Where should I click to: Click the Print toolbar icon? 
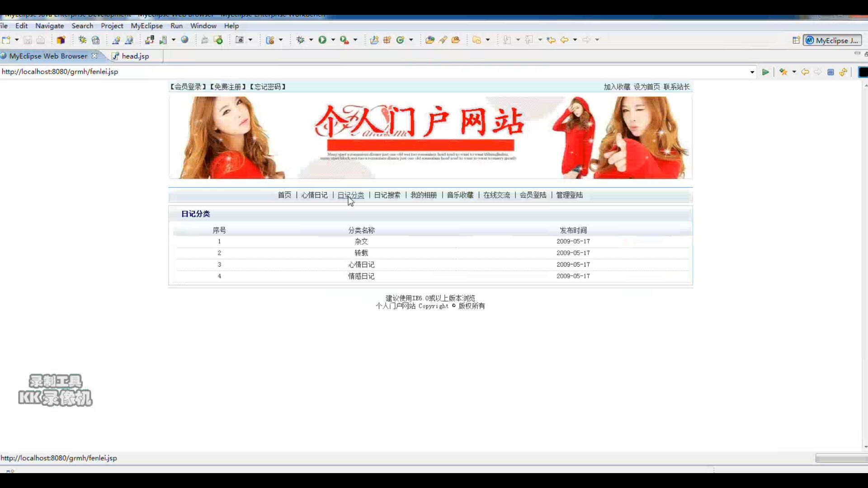(x=41, y=40)
